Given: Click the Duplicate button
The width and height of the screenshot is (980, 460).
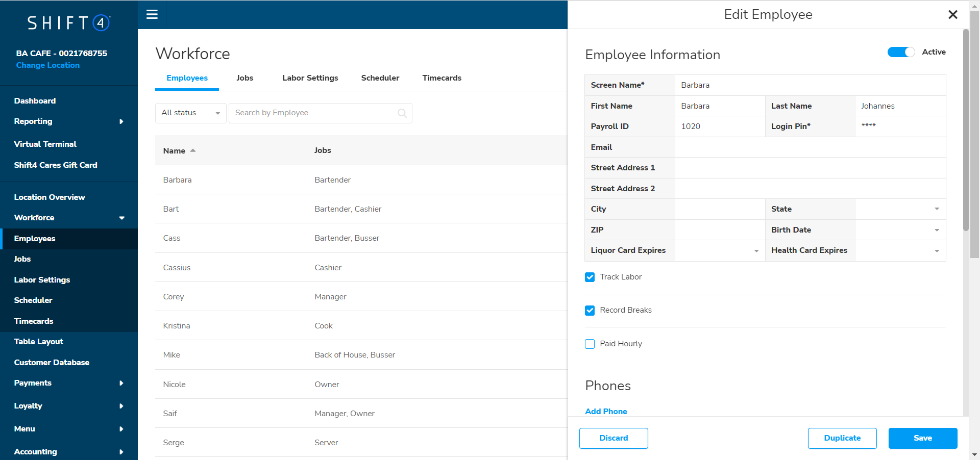Looking at the screenshot, I should tap(842, 438).
